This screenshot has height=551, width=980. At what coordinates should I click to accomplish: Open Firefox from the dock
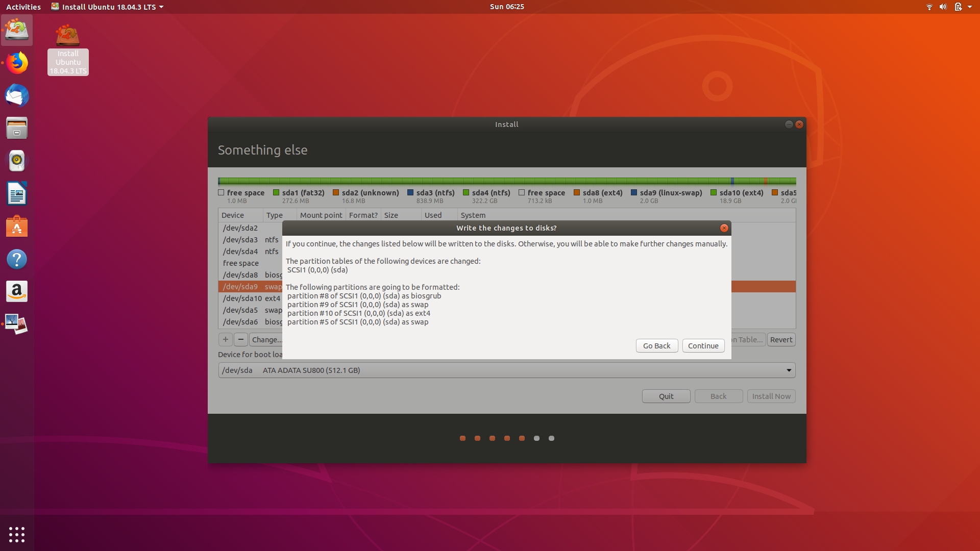17,63
